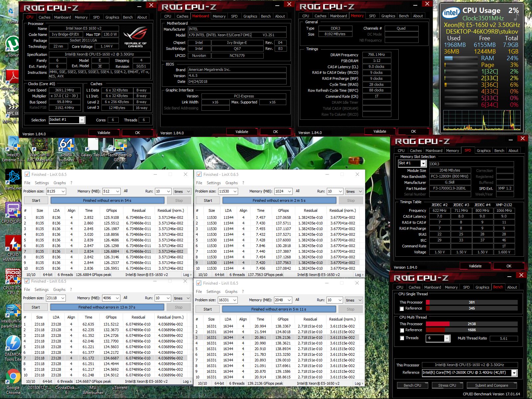Viewport: 532px width, 399px height.
Task: Click GFlops column header in 16331 window
Action: tap(283, 319)
